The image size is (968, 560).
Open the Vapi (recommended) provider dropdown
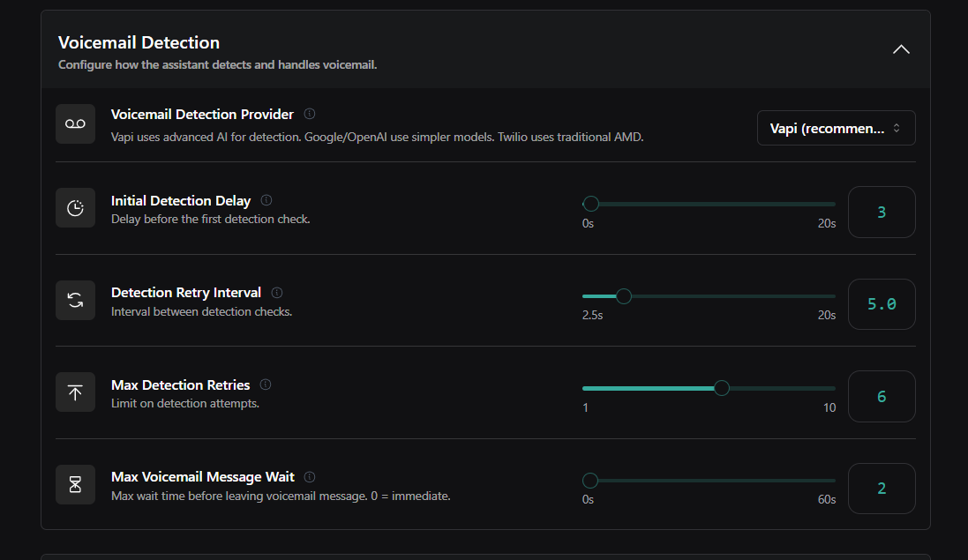836,128
